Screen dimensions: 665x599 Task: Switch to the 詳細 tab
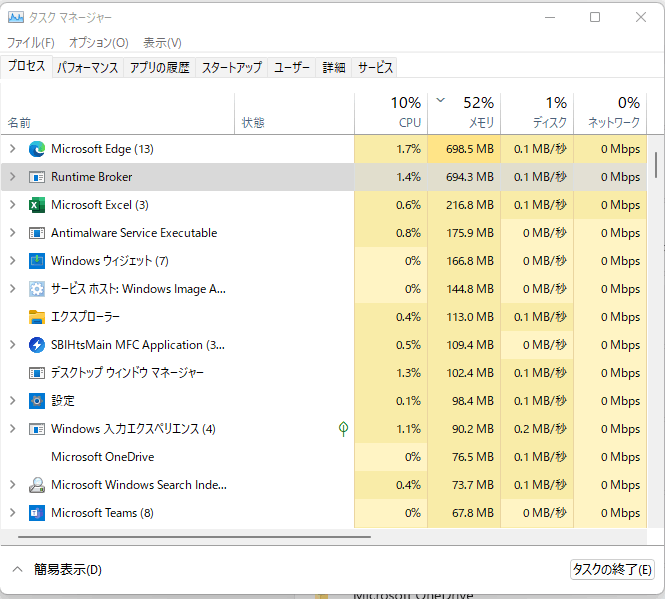click(x=334, y=67)
